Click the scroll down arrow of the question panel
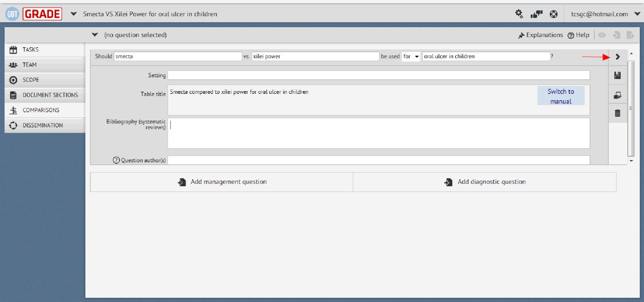Screen dimensions: 644x302 click(x=631, y=161)
